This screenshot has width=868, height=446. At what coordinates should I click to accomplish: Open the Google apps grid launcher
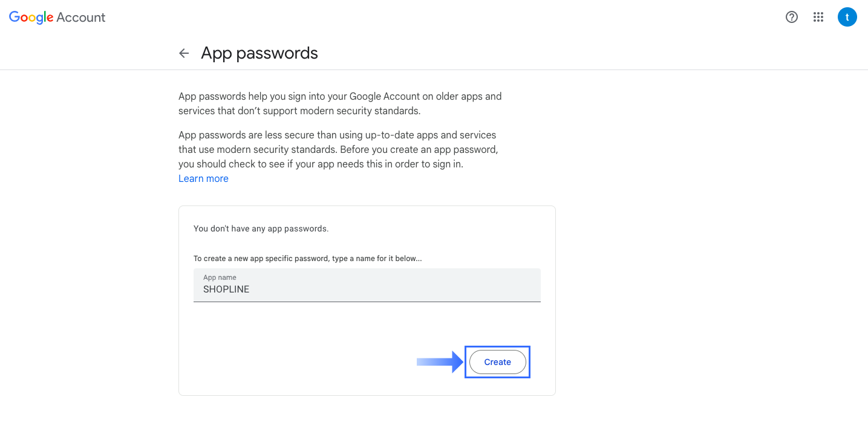click(818, 17)
